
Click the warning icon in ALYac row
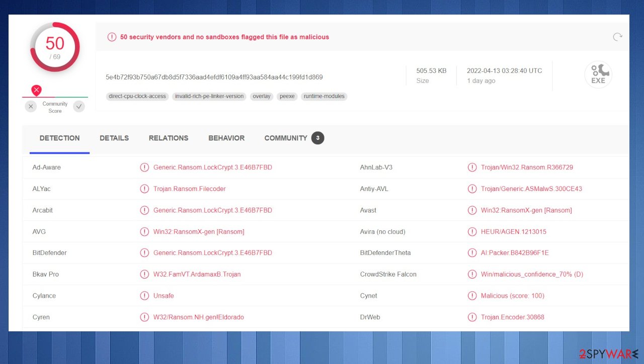click(x=144, y=189)
